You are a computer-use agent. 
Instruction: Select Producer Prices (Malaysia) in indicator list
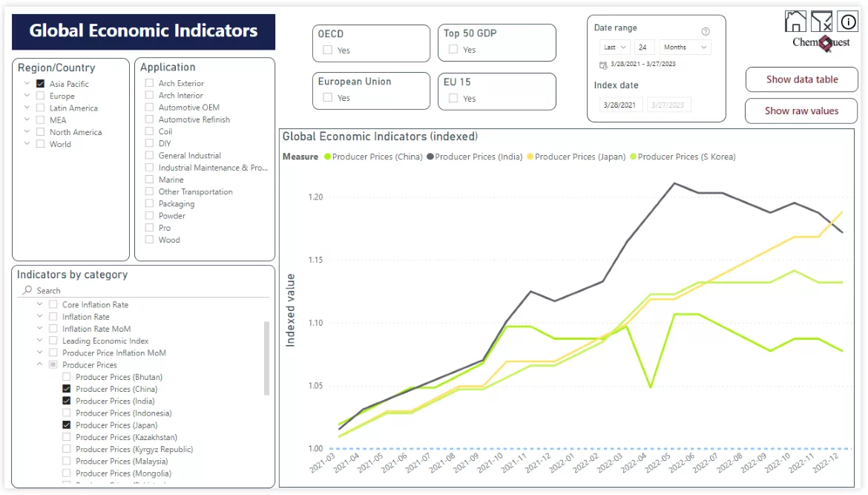coord(68,461)
